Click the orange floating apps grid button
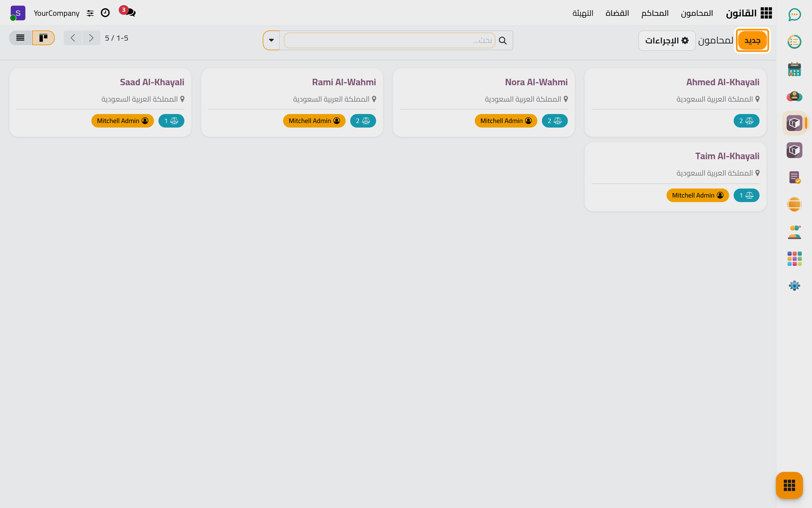 [789, 485]
